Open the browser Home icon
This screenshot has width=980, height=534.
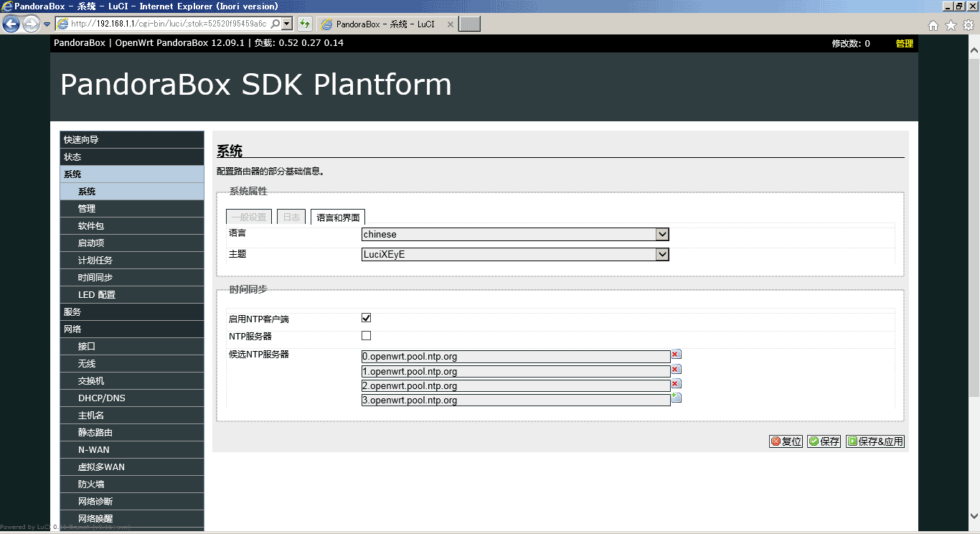click(x=933, y=25)
